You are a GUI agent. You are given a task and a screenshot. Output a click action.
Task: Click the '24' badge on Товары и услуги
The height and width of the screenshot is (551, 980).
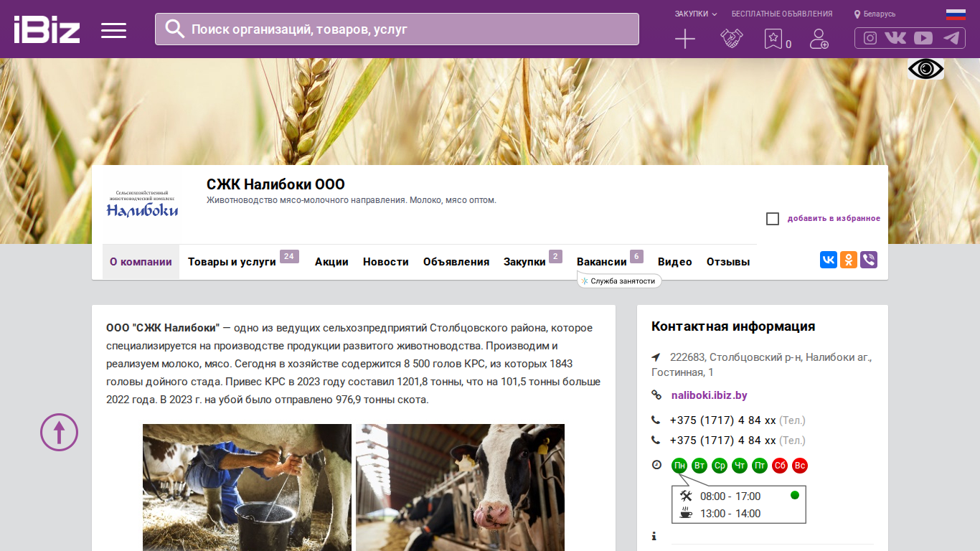click(289, 256)
